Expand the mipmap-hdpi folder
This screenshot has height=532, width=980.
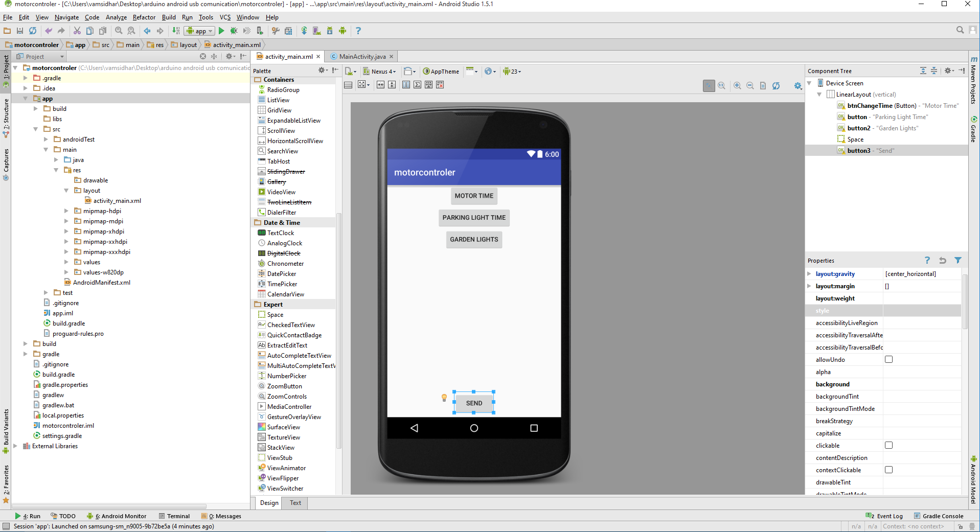tap(66, 211)
